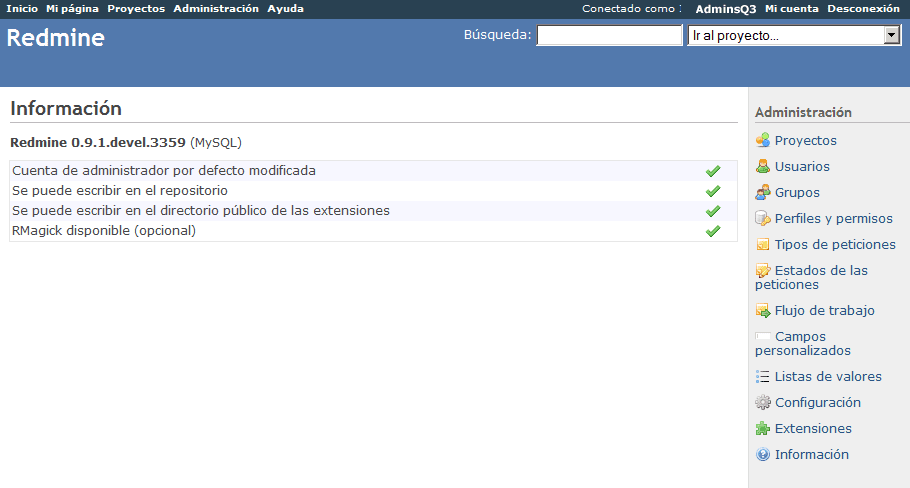The image size is (910, 488).
Task: Click the Tipos de peticiones icon
Action: [763, 244]
